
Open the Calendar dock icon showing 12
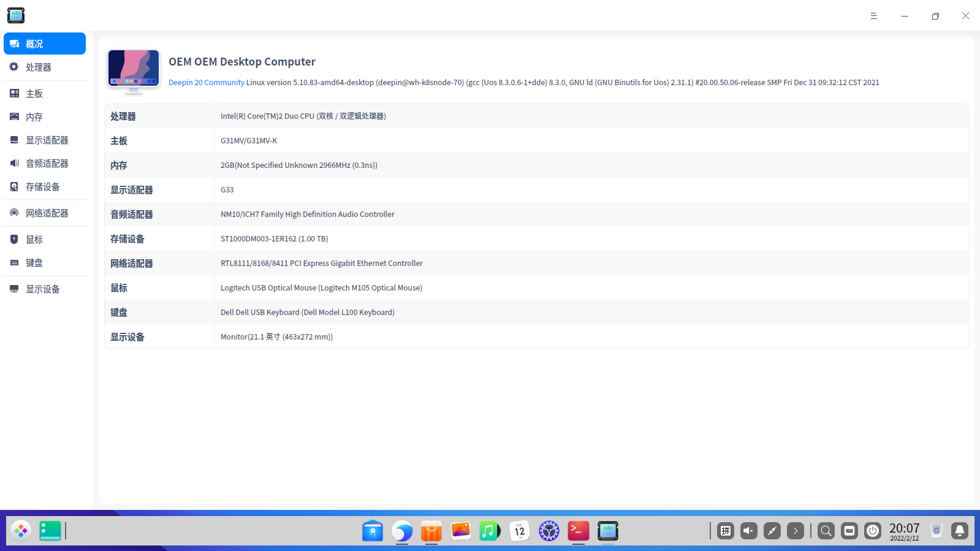click(x=520, y=531)
